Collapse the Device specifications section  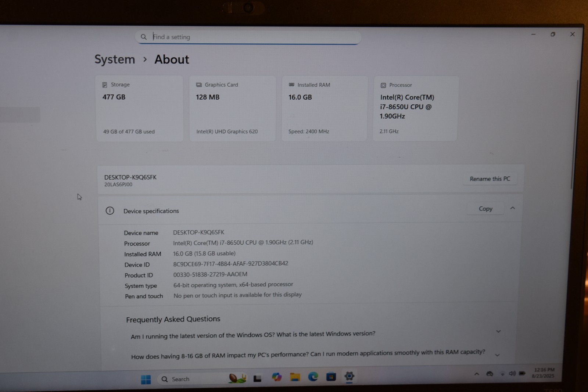(x=513, y=208)
